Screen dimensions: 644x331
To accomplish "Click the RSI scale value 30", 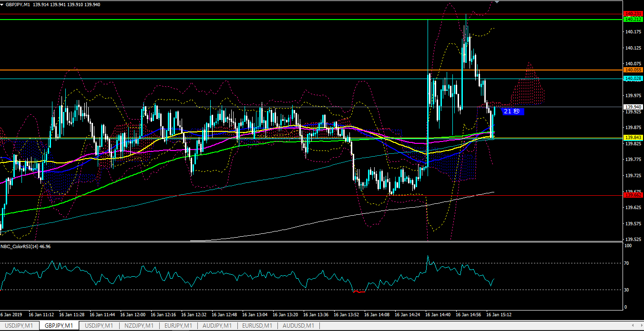I will 627,290.
